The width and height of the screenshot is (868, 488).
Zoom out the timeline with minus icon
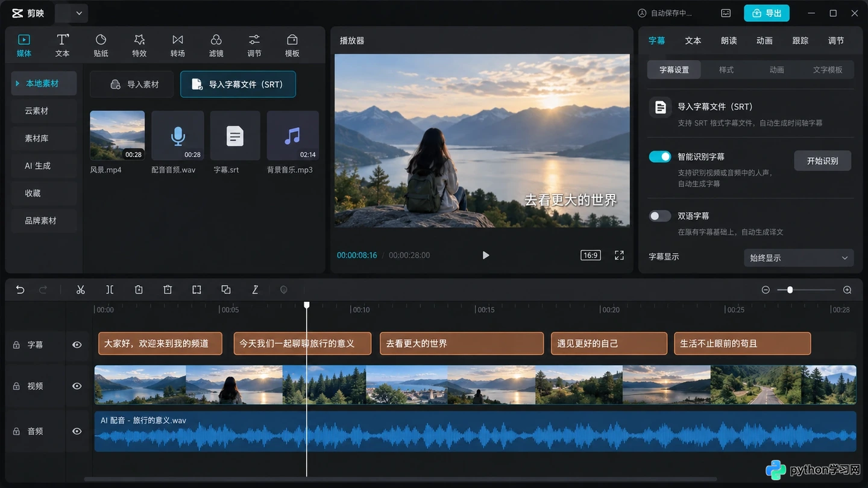[x=766, y=290]
